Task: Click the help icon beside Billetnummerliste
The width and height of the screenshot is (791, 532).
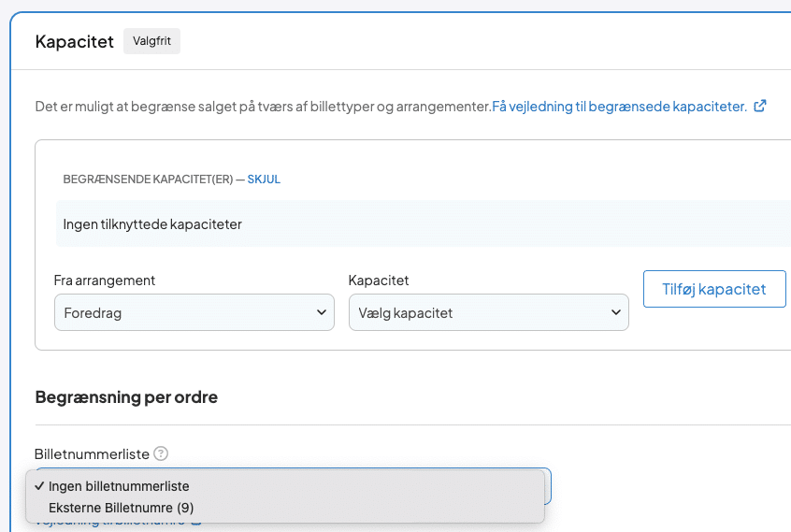Action: [x=161, y=454]
